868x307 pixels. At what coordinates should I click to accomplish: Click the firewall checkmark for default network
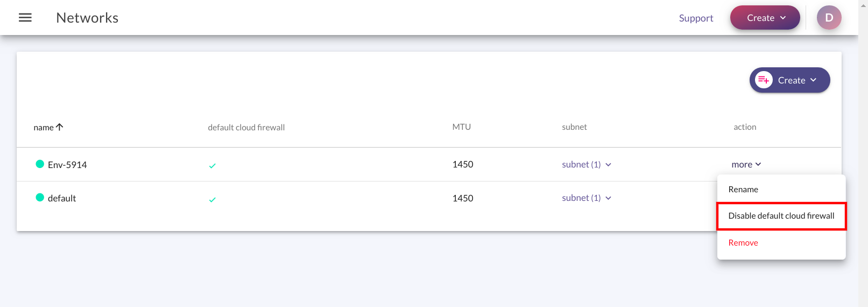point(212,199)
